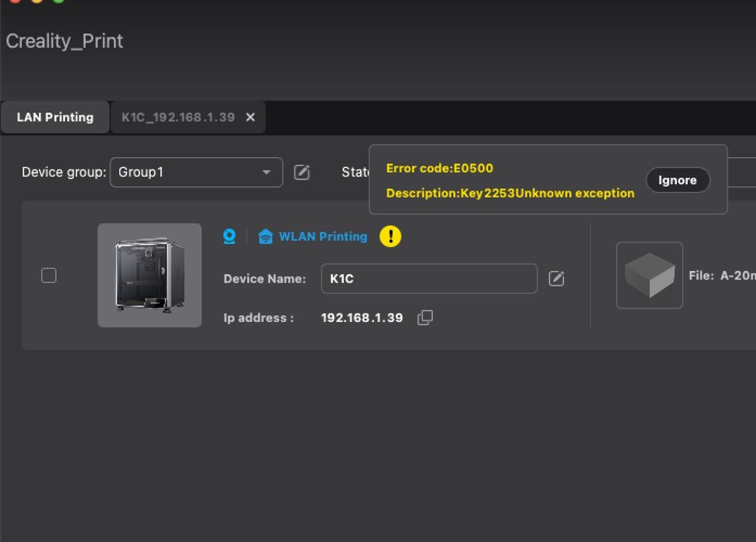756x542 pixels.
Task: Click the blue webcam icon for K1C
Action: point(229,237)
